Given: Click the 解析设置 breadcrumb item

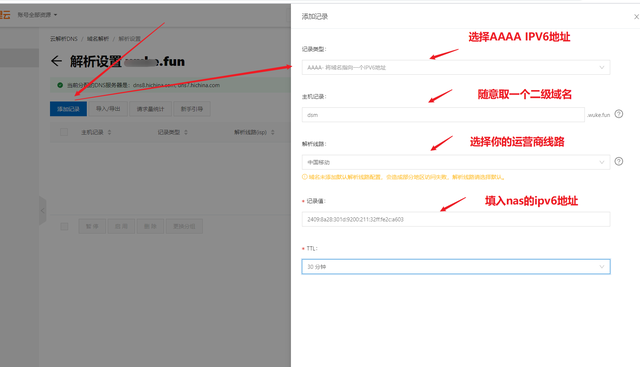Looking at the screenshot, I should [x=130, y=39].
